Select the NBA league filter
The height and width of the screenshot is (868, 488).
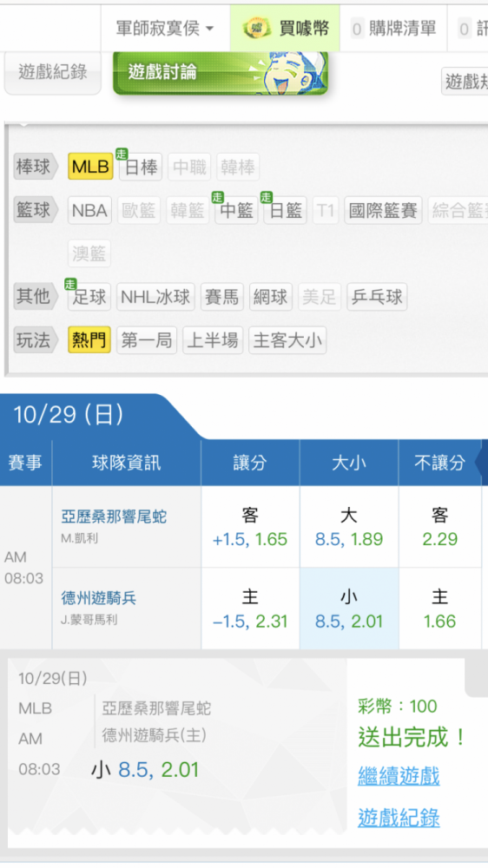89,210
